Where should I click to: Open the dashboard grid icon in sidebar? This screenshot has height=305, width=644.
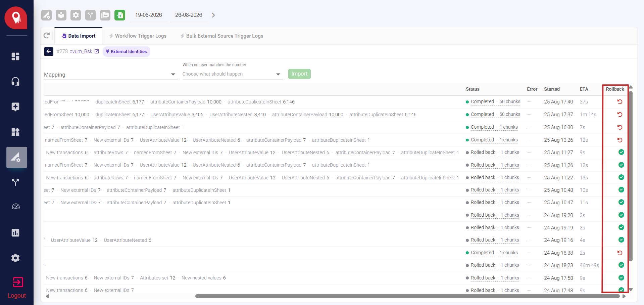pyautogui.click(x=15, y=56)
